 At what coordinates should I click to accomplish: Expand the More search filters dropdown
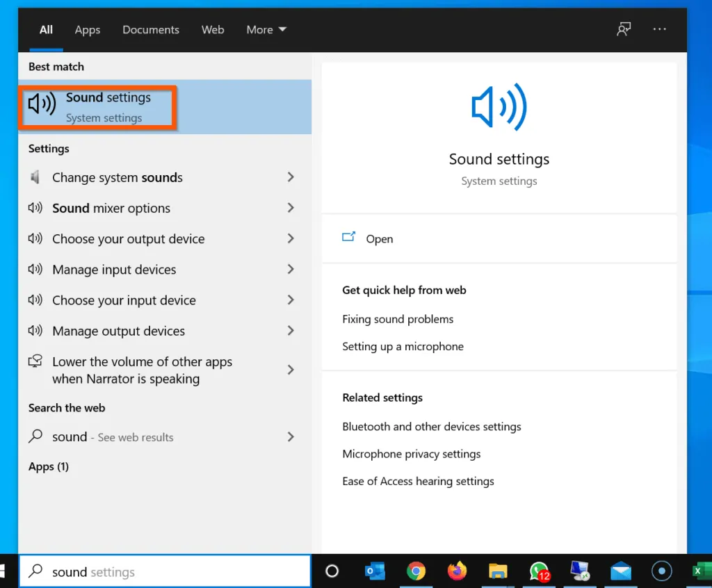[x=266, y=29]
